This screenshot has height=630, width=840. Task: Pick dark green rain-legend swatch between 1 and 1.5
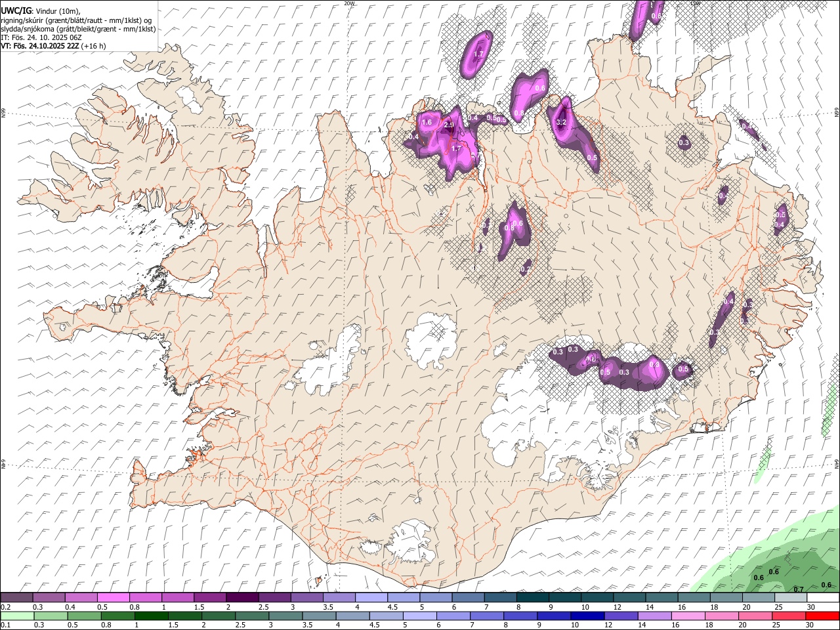pyautogui.click(x=151, y=616)
